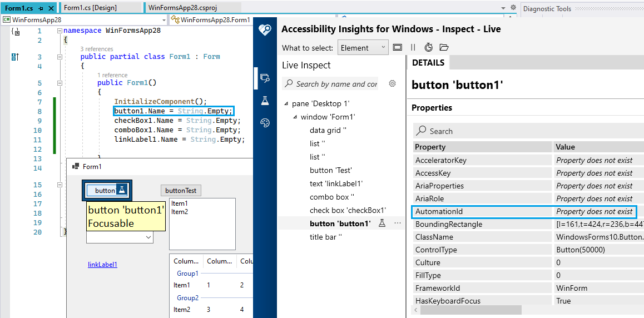Open the color contrast palette sidebar icon
The width and height of the screenshot is (644, 318).
(265, 123)
